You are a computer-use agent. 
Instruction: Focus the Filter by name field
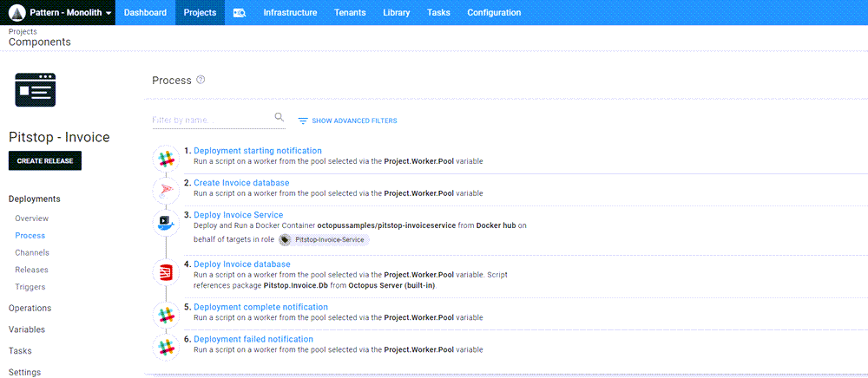click(x=211, y=120)
